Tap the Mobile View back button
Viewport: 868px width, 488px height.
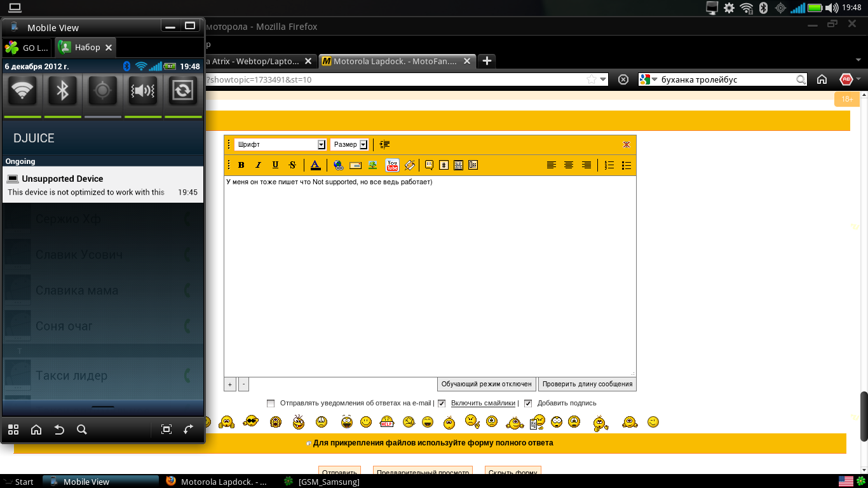(59, 430)
